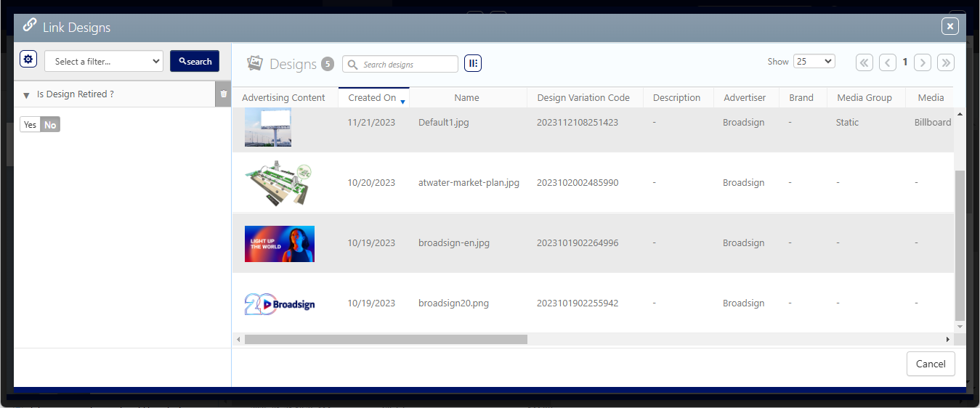Click the 10/20/2023 created date

(x=371, y=183)
